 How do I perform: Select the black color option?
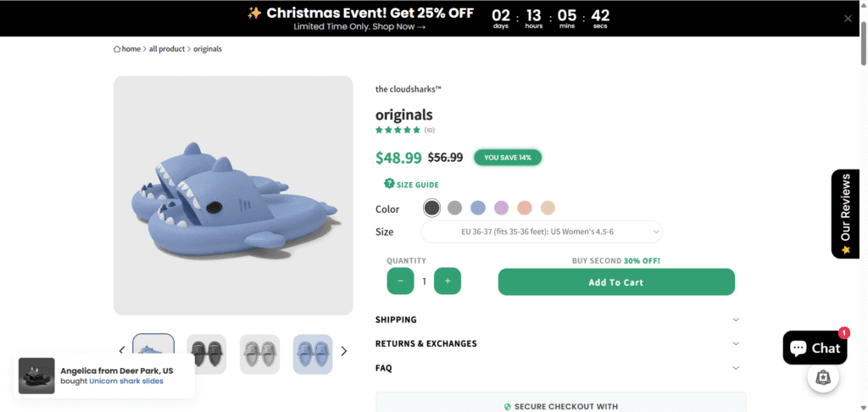[x=432, y=208]
